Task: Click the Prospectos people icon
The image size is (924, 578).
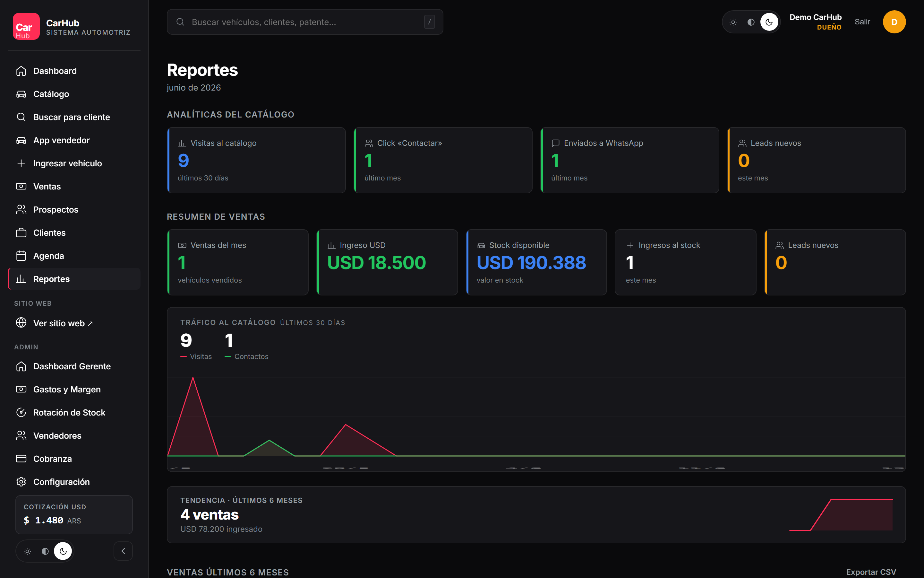Action: [x=21, y=209]
